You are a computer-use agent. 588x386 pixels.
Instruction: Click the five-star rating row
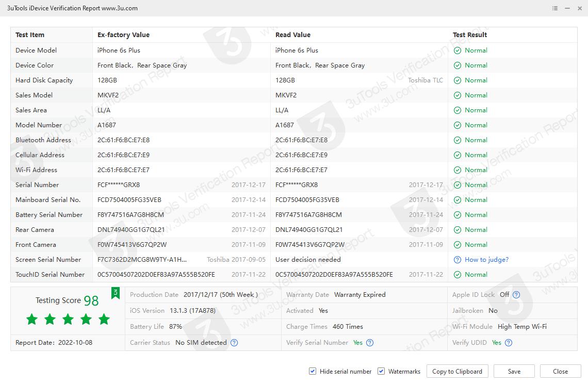pos(68,320)
